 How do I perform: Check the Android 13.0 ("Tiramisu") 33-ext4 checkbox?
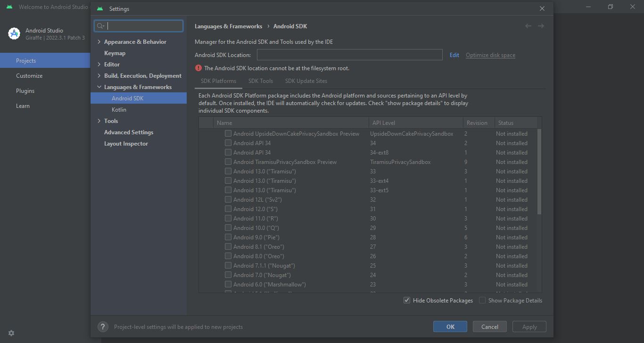tap(228, 180)
